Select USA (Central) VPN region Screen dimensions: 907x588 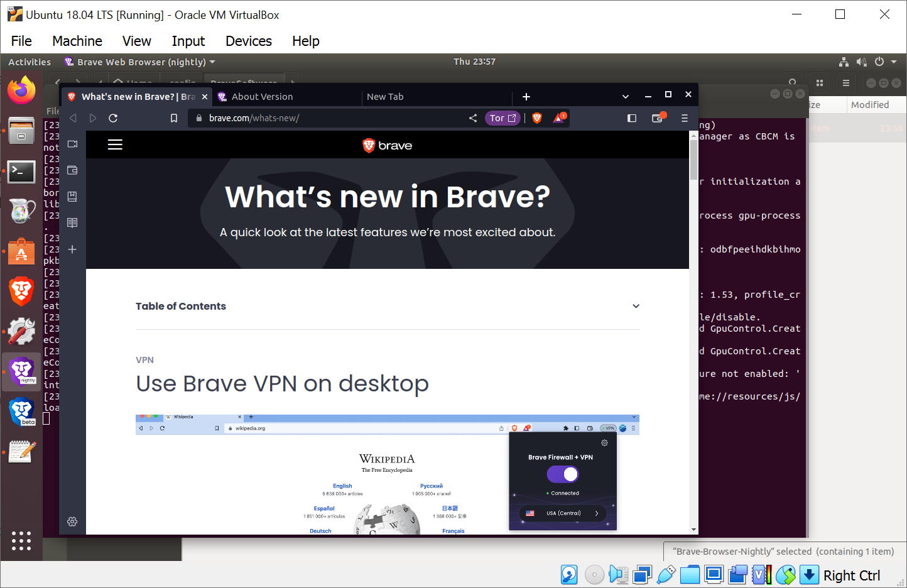562,513
